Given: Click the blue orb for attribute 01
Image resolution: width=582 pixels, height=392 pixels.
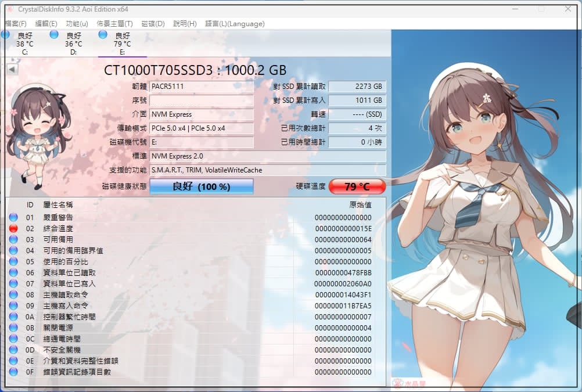Looking at the screenshot, I should point(13,217).
